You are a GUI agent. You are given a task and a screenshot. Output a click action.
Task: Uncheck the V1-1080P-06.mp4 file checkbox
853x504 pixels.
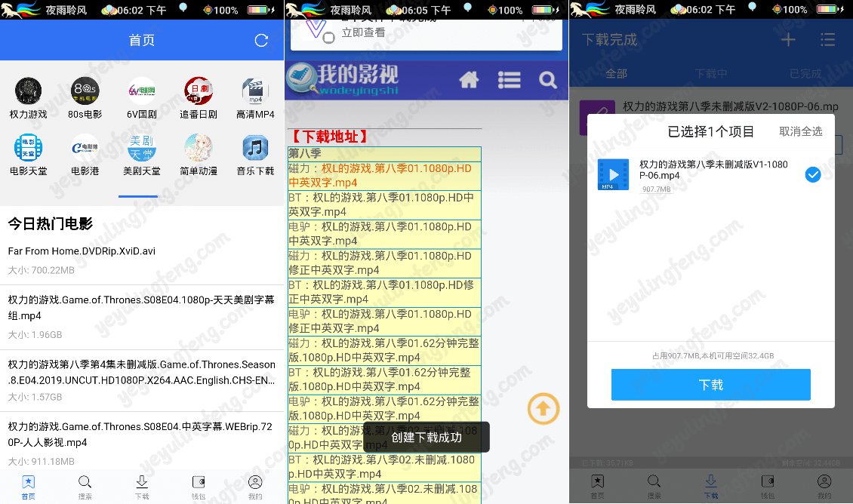click(813, 174)
